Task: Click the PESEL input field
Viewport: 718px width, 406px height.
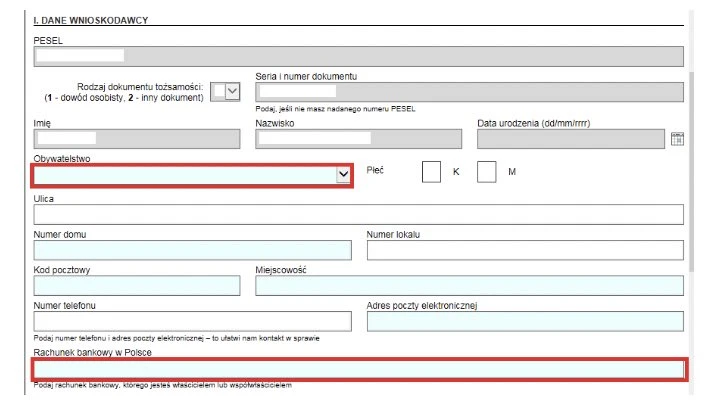Action: [358, 56]
